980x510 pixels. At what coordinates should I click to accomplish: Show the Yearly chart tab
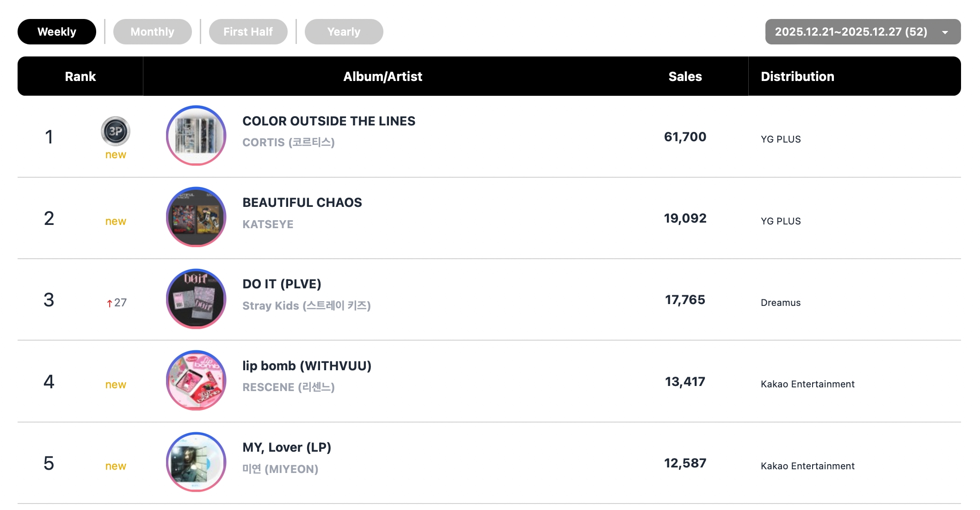[x=344, y=32]
